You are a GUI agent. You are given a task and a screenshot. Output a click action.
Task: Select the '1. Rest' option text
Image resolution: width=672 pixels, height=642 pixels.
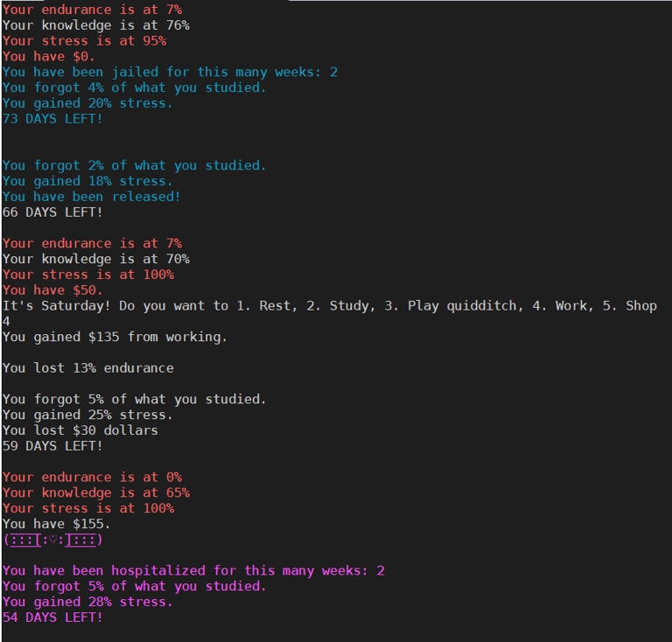tap(266, 306)
